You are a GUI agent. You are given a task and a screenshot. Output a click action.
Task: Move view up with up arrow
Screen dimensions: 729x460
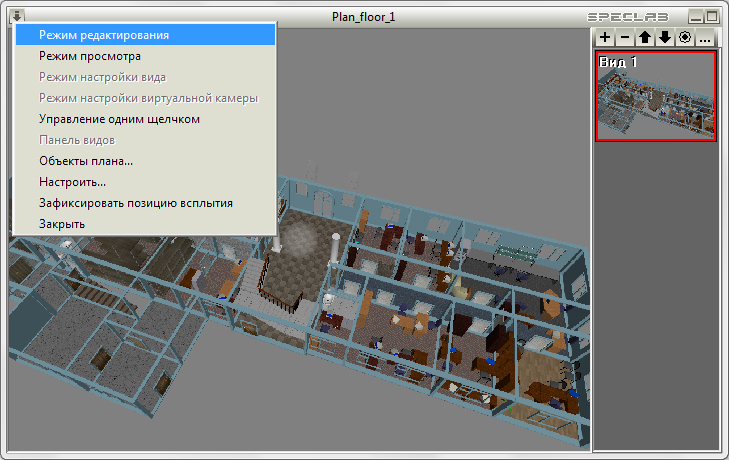tap(645, 38)
